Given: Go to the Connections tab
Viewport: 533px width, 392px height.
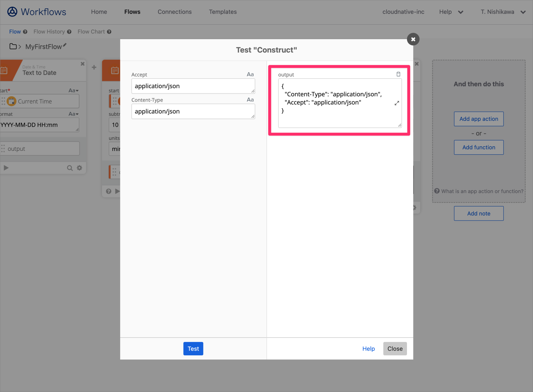Looking at the screenshot, I should [174, 12].
